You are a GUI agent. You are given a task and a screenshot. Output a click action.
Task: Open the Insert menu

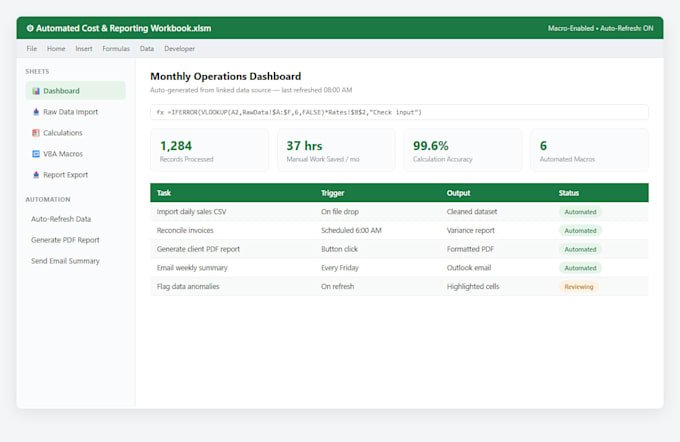[x=84, y=49]
